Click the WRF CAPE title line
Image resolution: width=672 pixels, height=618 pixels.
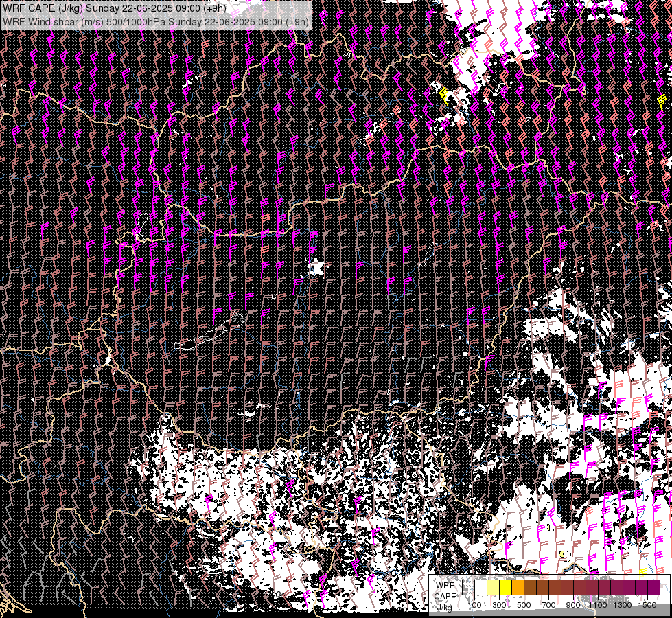(x=114, y=8)
